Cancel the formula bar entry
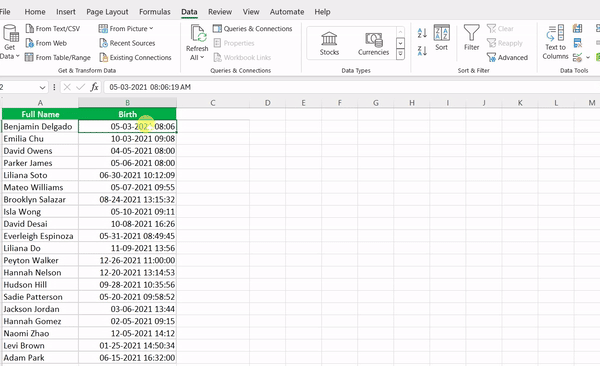This screenshot has height=366, width=600. click(67, 87)
